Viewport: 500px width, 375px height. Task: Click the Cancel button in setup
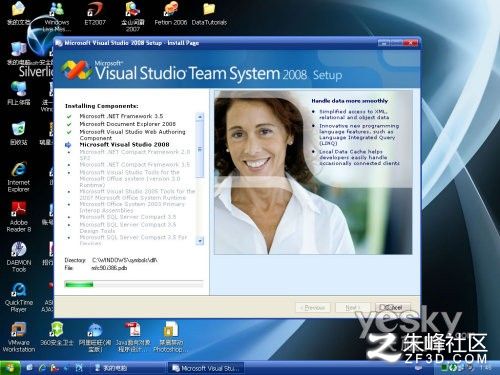(393, 307)
